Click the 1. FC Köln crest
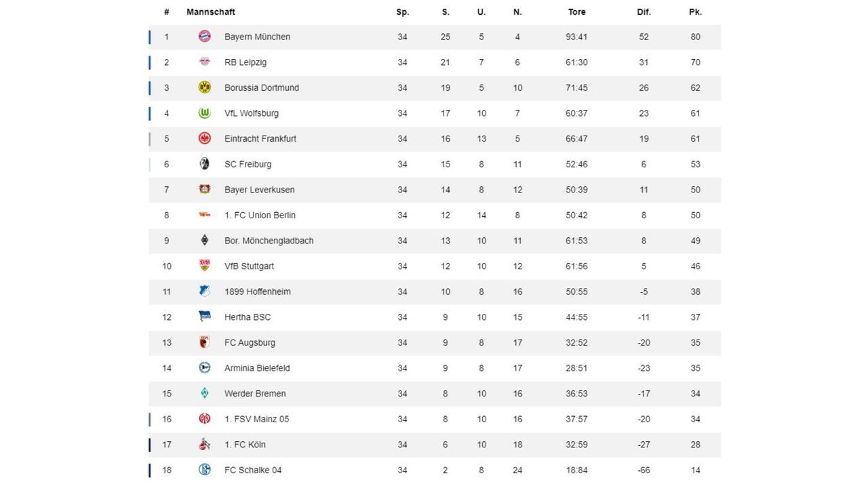The height and width of the screenshot is (488, 868). tap(204, 445)
